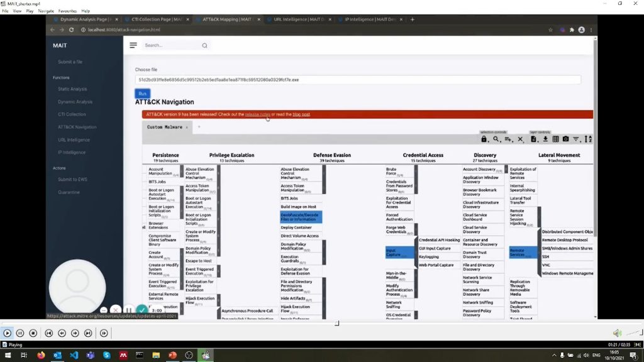Viewport: 644px width, 362px height.
Task: Close the ATT&CK Mapping browser tab
Action: 258,19
